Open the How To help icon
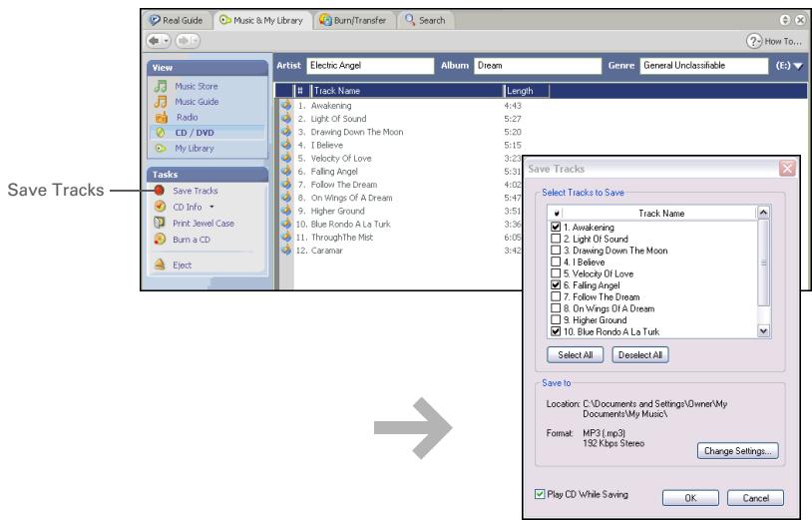 pos(753,41)
